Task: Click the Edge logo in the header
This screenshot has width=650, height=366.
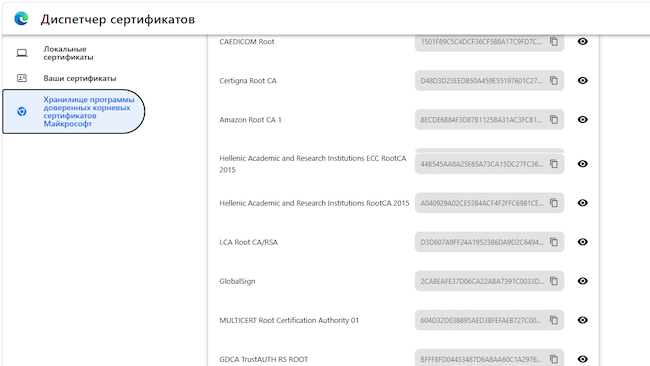Action: point(21,19)
